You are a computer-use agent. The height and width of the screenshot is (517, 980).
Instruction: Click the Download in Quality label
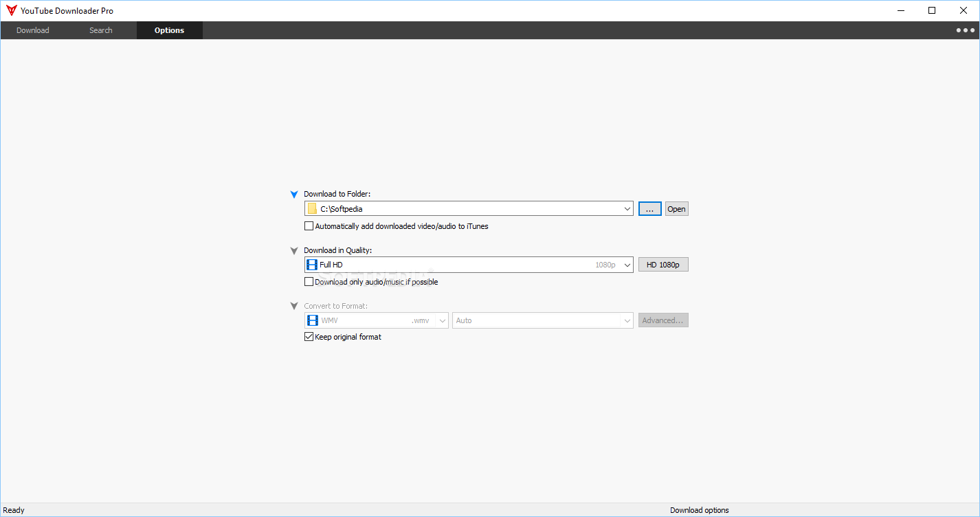[338, 251]
